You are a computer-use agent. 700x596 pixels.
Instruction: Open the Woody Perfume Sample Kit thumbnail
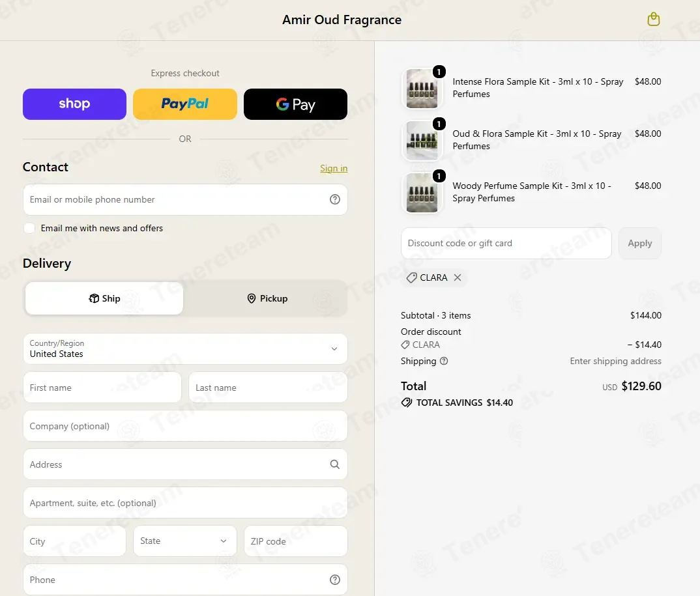422,193
